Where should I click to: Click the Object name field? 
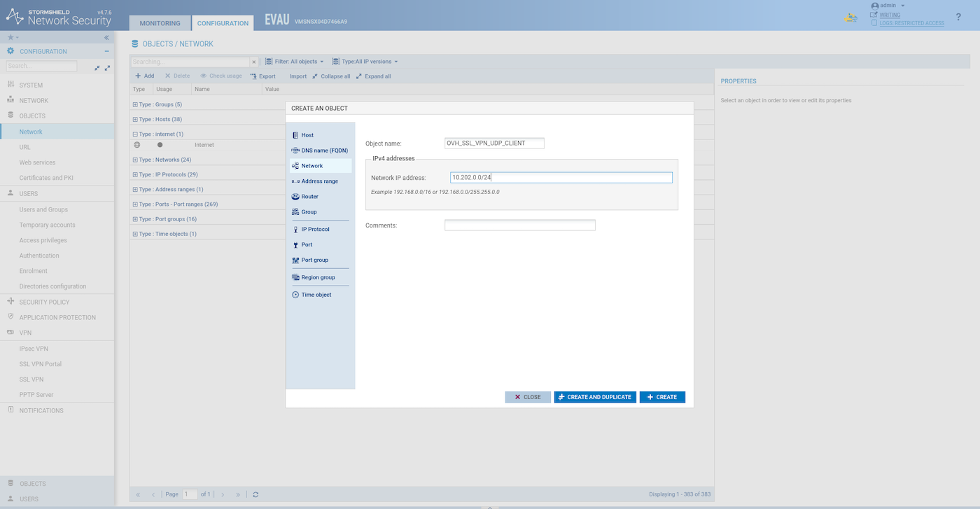494,144
